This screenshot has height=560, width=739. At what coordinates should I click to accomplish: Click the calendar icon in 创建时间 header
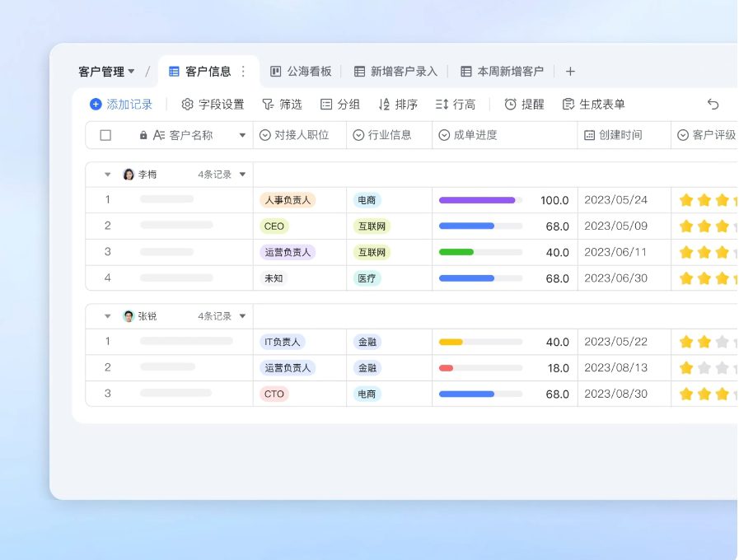tap(590, 135)
